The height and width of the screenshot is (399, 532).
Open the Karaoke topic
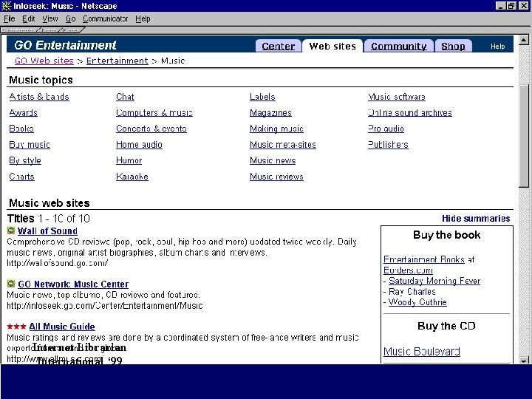[x=132, y=177]
